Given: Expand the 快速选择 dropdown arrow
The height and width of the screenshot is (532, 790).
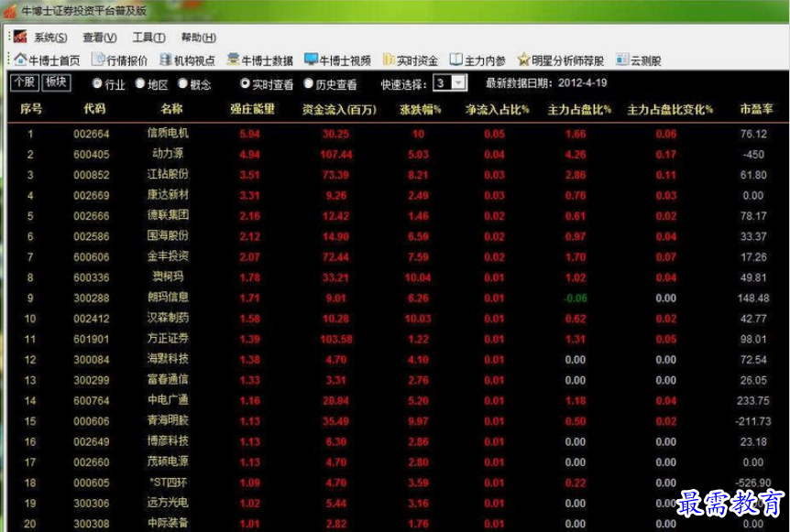Looking at the screenshot, I should [x=459, y=83].
